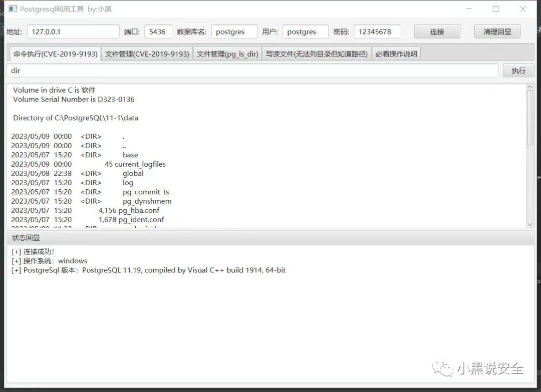Click the PostgreSql 版本 status line
Screen dimensions: 541x392
148,270
